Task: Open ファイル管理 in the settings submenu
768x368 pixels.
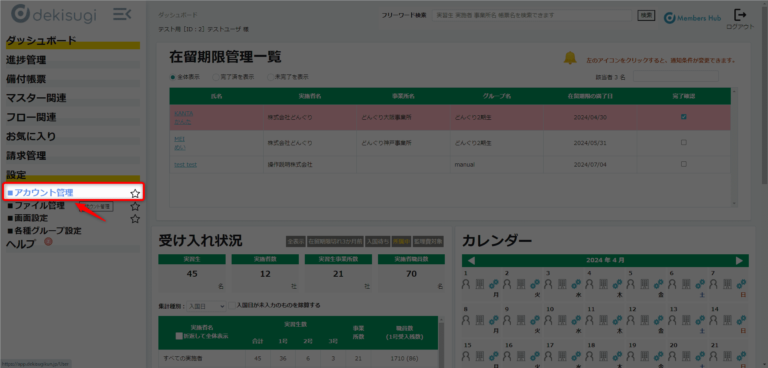Action: (x=39, y=205)
